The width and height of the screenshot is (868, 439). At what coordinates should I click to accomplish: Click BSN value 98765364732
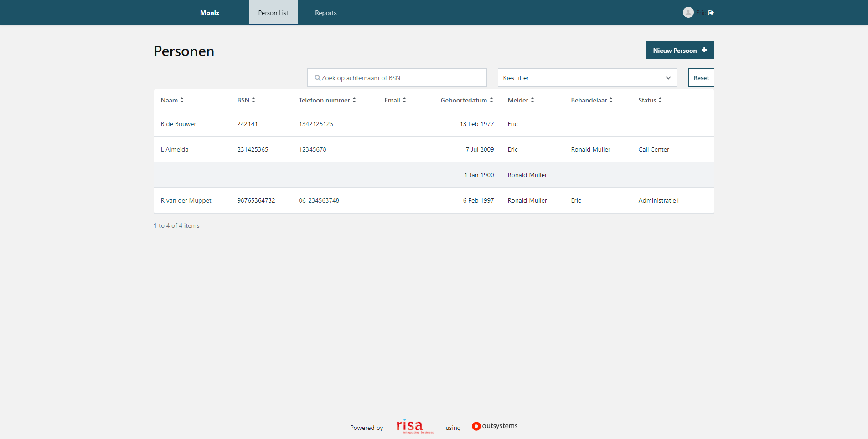[256, 200]
